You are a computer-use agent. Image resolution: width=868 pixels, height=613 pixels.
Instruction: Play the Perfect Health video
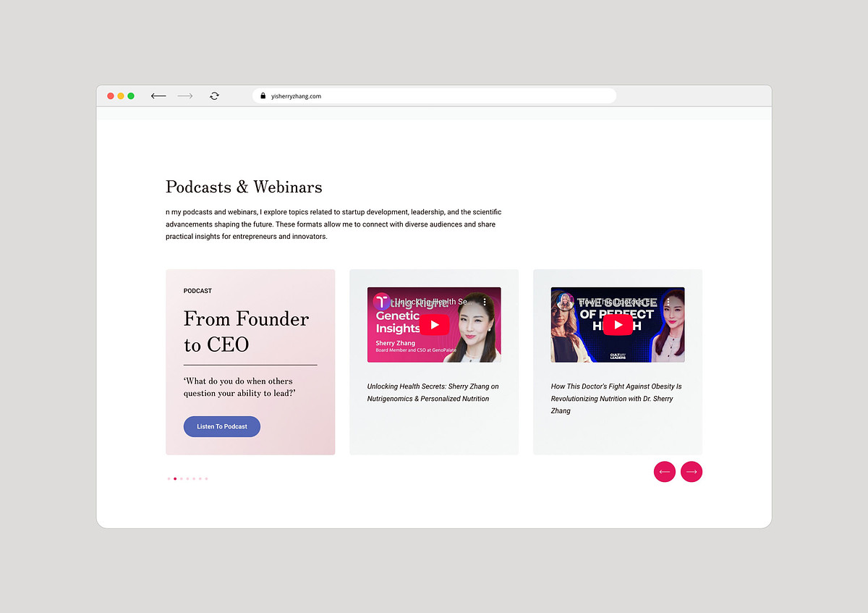[x=618, y=325]
